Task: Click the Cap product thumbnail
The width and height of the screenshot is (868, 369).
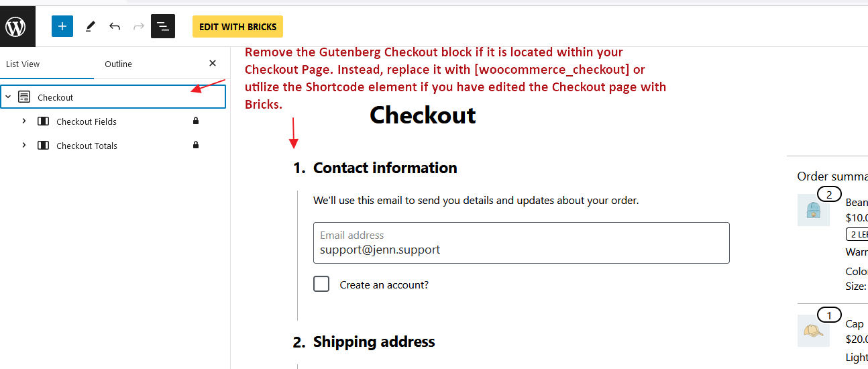Action: click(813, 331)
